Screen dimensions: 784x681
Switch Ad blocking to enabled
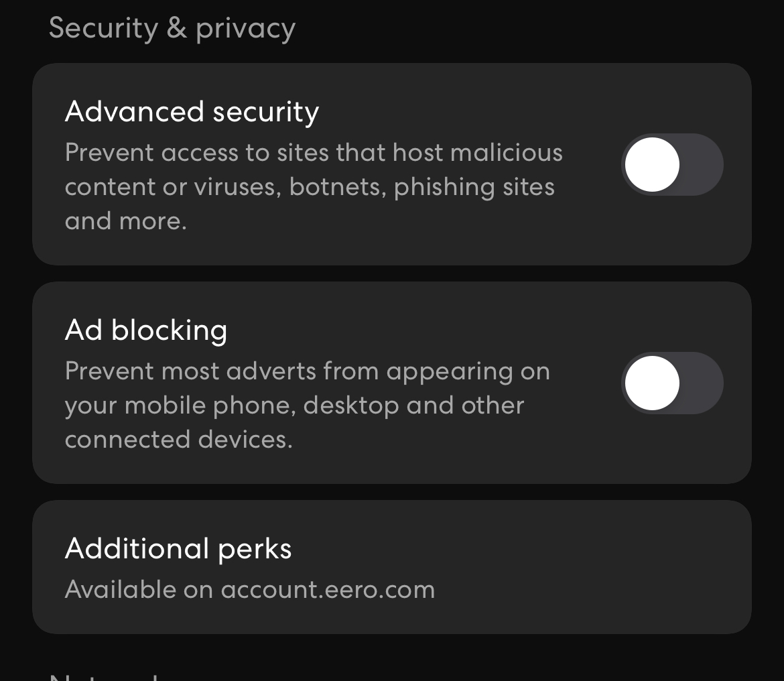673,383
